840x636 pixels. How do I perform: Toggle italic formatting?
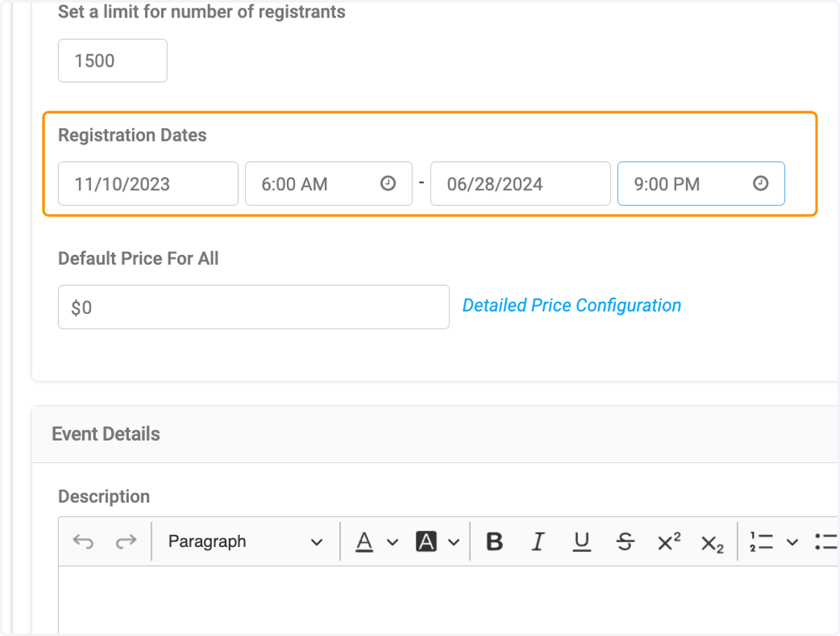click(538, 541)
